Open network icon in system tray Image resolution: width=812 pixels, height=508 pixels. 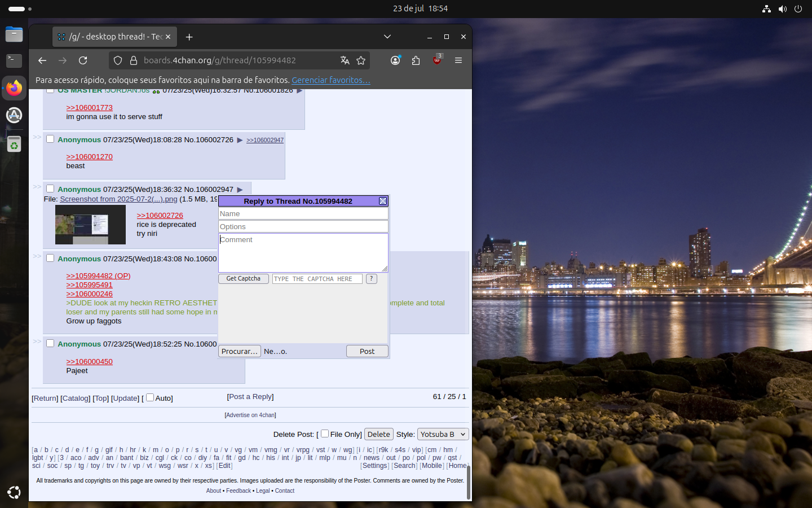click(766, 8)
